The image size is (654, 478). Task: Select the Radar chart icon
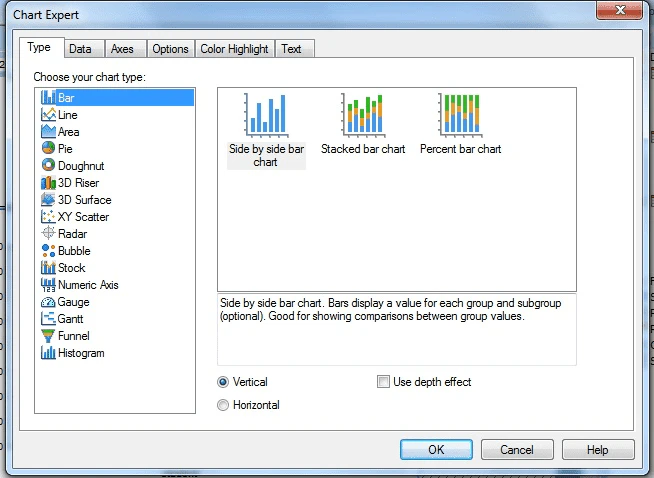click(48, 234)
